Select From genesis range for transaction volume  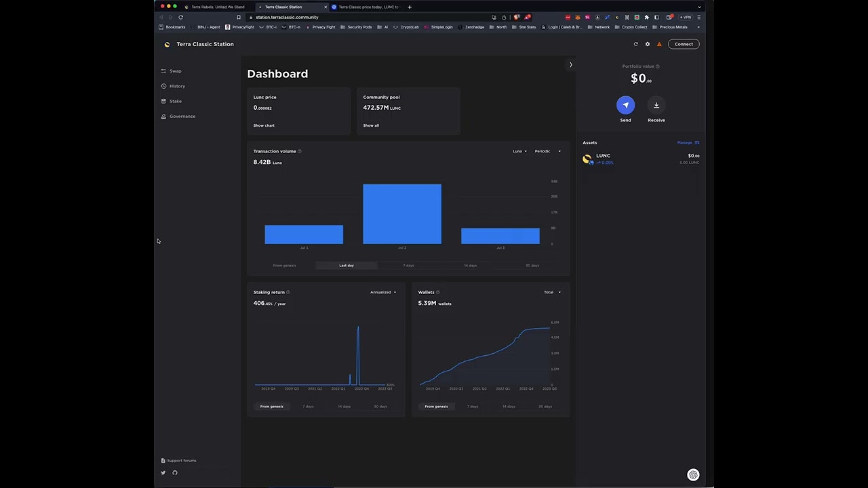pyautogui.click(x=284, y=266)
